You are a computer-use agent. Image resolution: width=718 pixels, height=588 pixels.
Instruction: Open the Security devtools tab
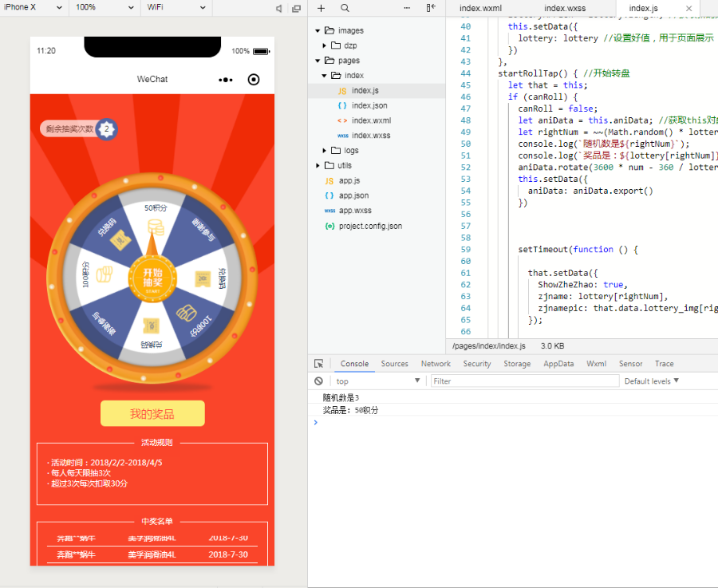[477, 364]
